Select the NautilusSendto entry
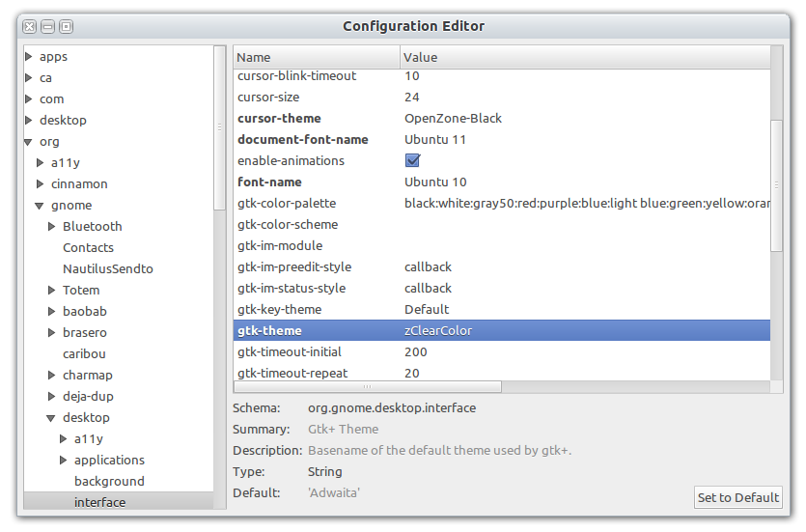 point(107,269)
